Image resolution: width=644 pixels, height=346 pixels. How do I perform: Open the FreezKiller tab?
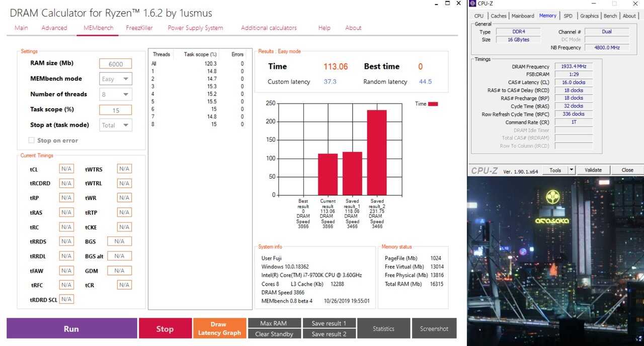(x=139, y=28)
